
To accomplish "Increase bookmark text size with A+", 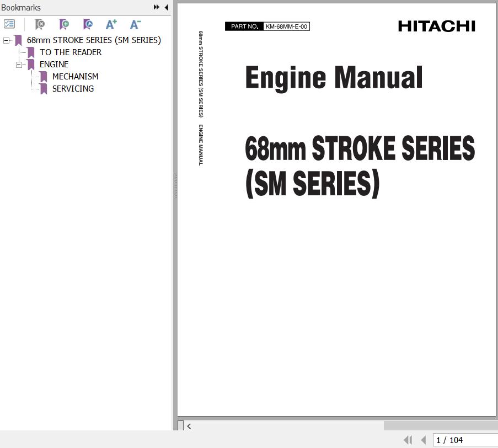I will coord(111,24).
